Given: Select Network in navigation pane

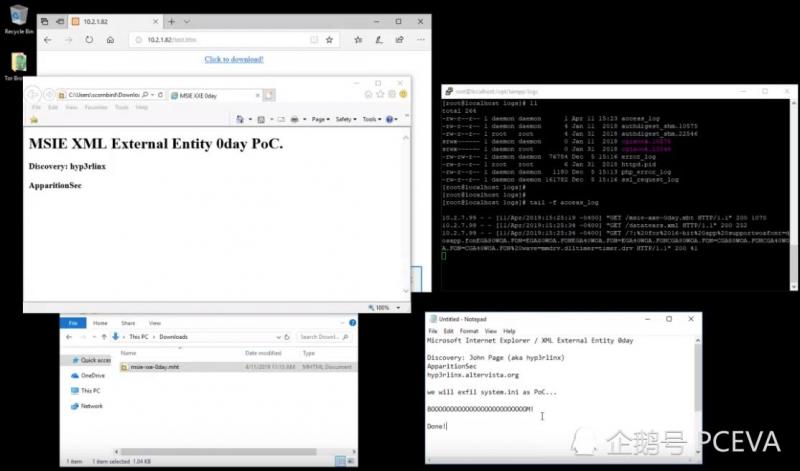Looking at the screenshot, I should [x=87, y=406].
